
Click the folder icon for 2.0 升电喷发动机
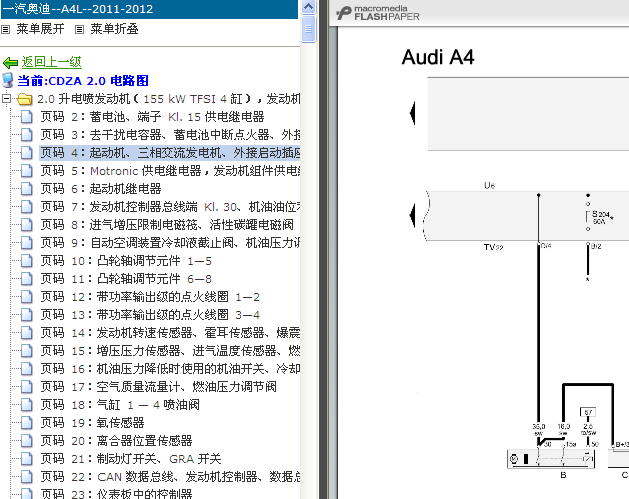pos(24,99)
